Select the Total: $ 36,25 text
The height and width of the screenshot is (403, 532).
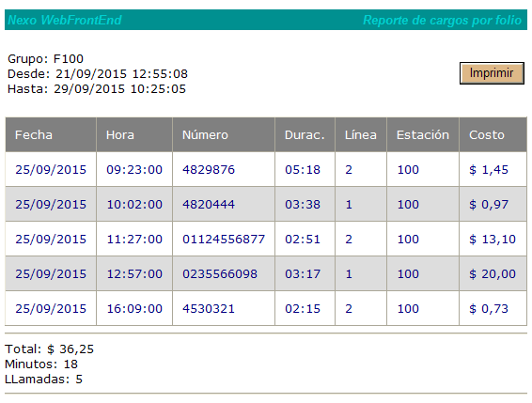pyautogui.click(x=49, y=349)
